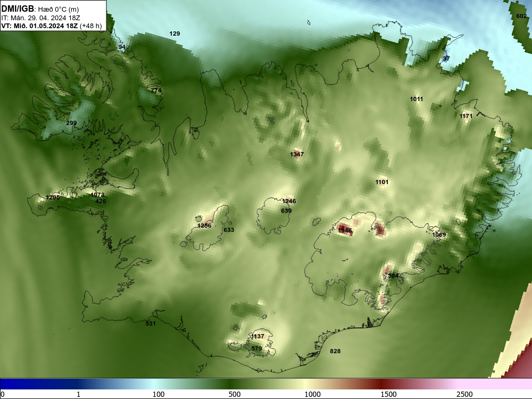Click the '0' tick on the color scale
Screen dimensions: 532x399
pyautogui.click(x=3, y=394)
